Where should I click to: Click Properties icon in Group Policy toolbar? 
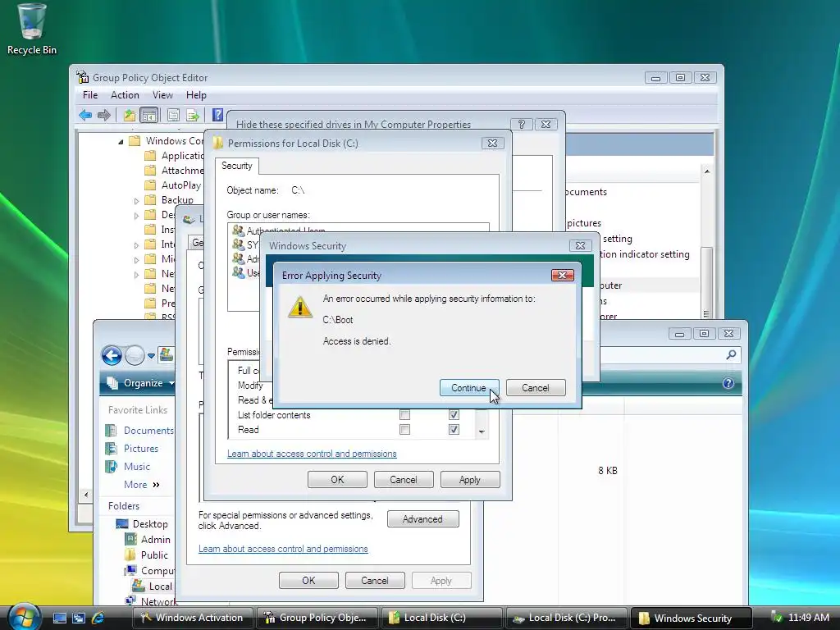pos(172,115)
